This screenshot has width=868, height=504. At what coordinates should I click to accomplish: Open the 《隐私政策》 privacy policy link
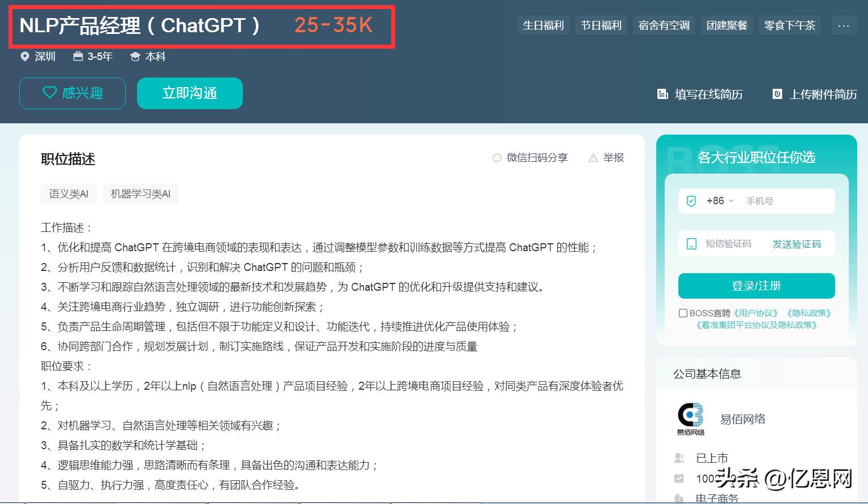coord(808,312)
